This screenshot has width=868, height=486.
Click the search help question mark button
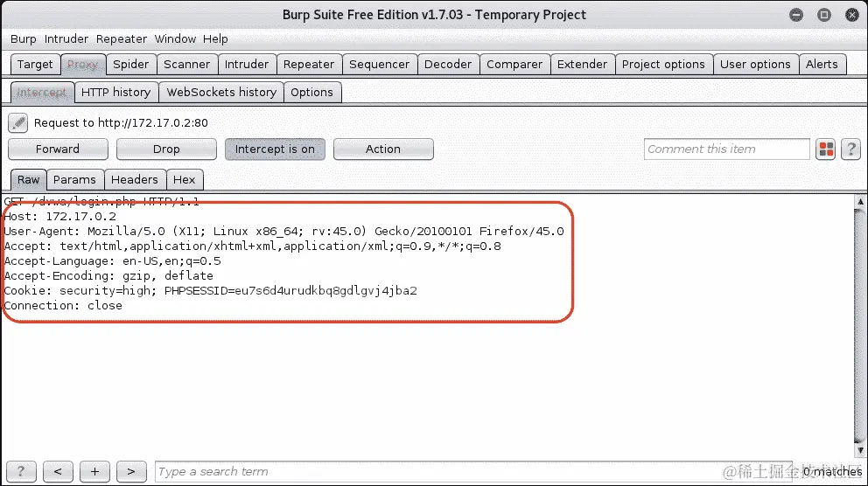click(21, 472)
